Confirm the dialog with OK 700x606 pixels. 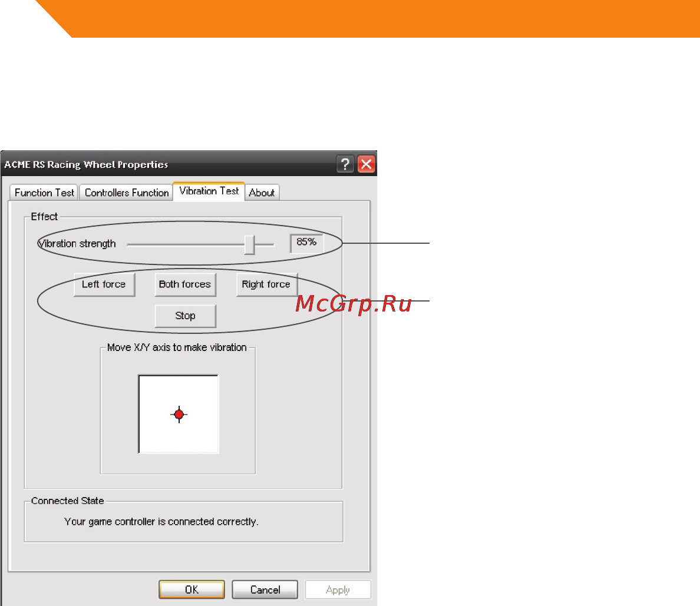[191, 590]
